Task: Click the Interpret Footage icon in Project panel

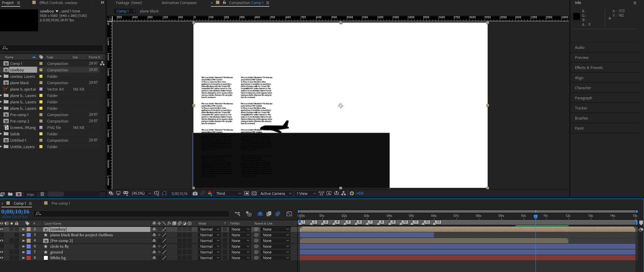Action: point(3,194)
